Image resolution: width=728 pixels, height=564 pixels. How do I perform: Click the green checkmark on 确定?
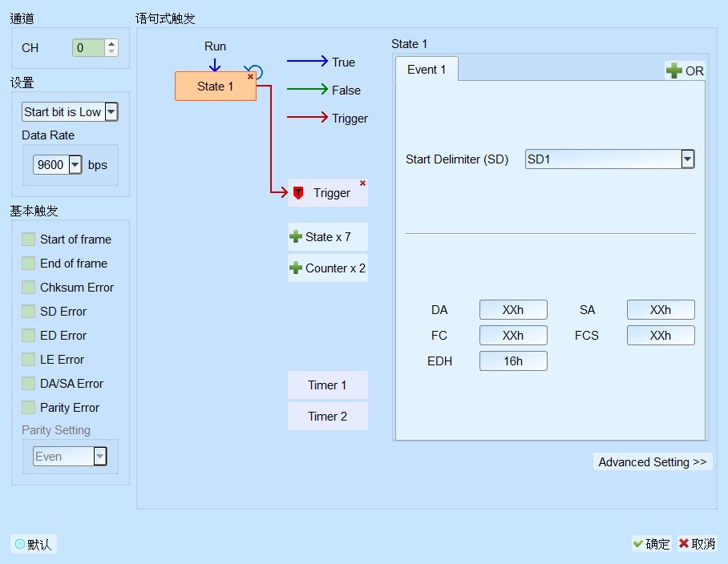(x=638, y=543)
